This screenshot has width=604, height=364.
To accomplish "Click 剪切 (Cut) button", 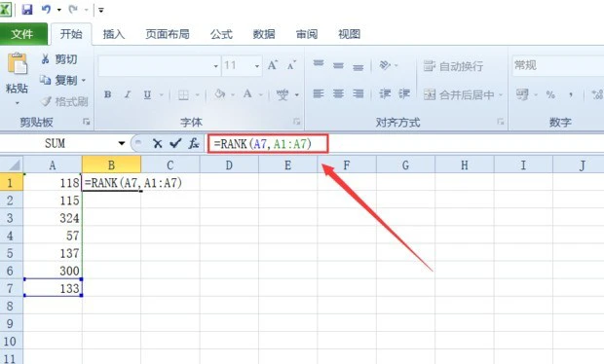I will (x=59, y=58).
